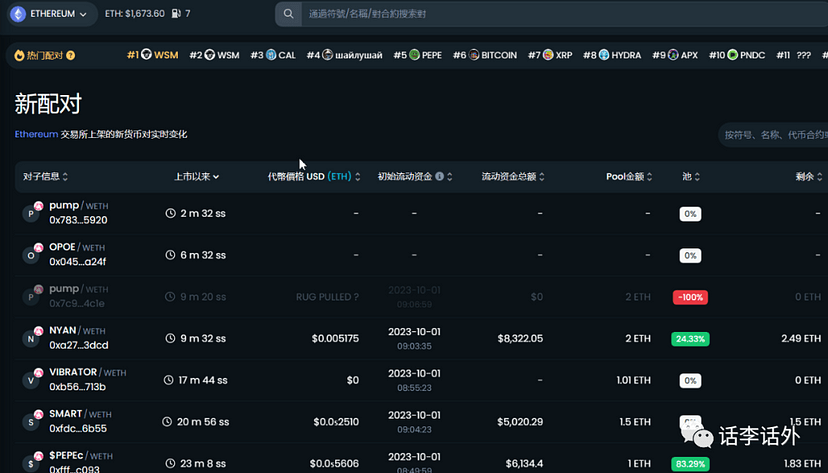This screenshot has width=828, height=473.
Task: Click the clock icon beside 6 m 32 ss
Action: [170, 255]
